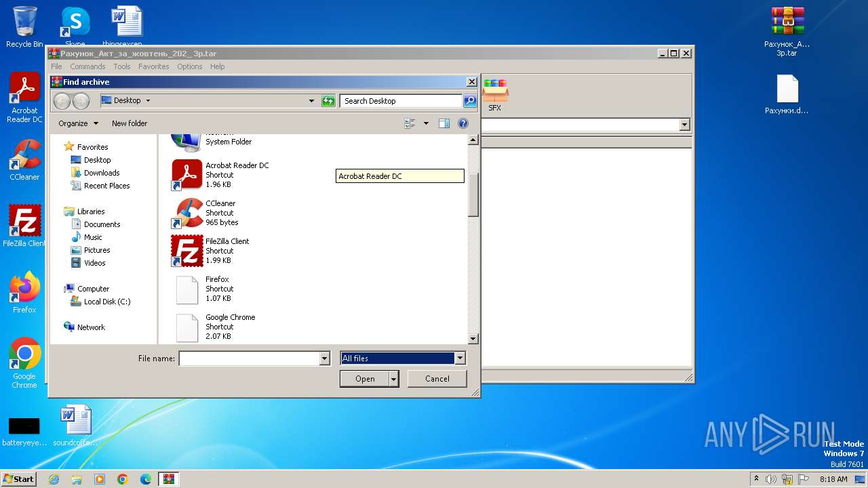This screenshot has width=868, height=488.
Task: Open Windows Explorer from the taskbar
Action: (77, 479)
